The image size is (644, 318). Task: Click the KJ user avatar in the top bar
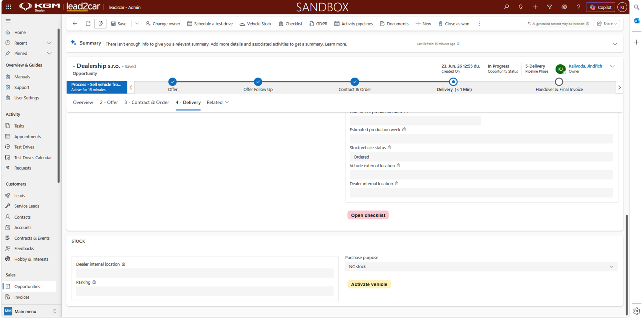point(622,7)
